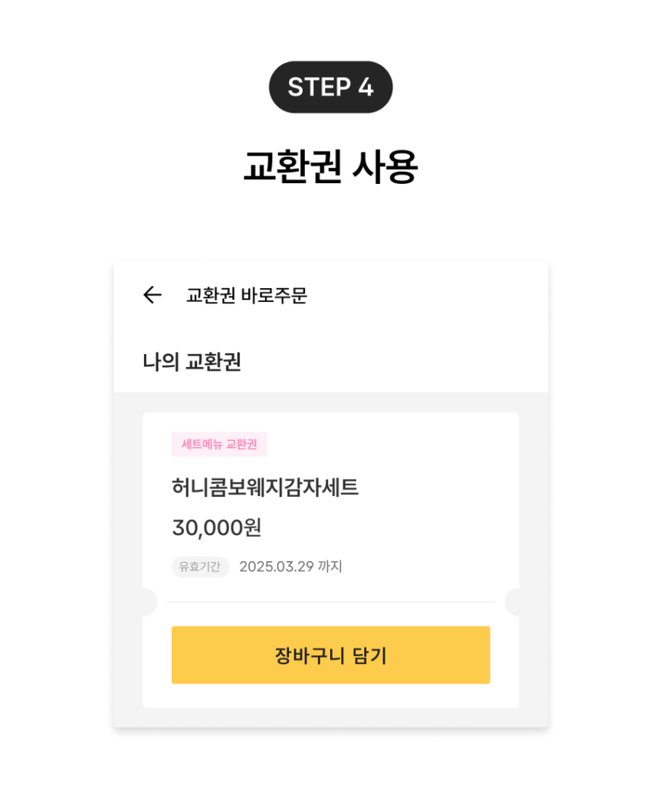Image resolution: width=672 pixels, height=785 pixels.
Task: Click the STEP 4 badge
Action: coord(330,87)
